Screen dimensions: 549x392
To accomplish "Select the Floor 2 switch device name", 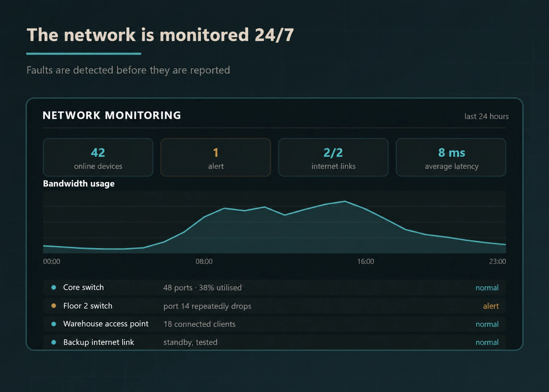I will pos(88,306).
